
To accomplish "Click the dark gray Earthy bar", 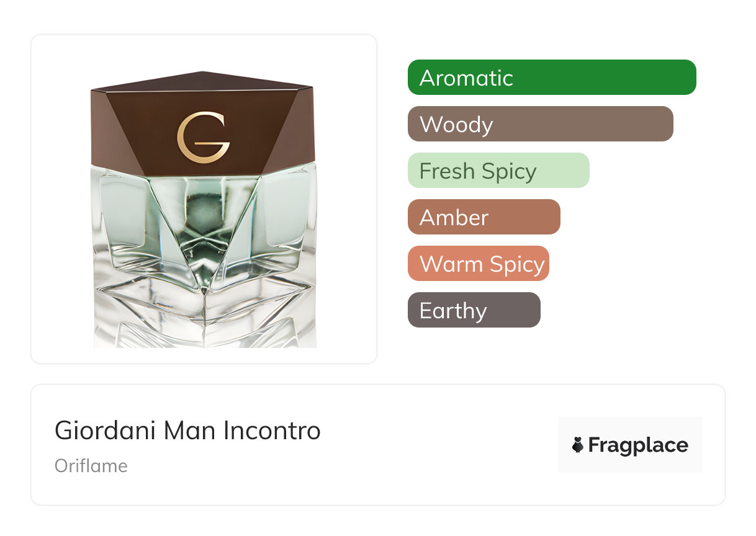I will point(474,310).
